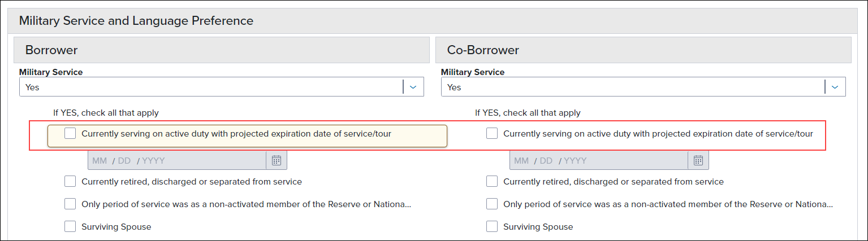Image resolution: width=868 pixels, height=241 pixels.
Task: Click the Borrower section header
Action: pyautogui.click(x=222, y=50)
